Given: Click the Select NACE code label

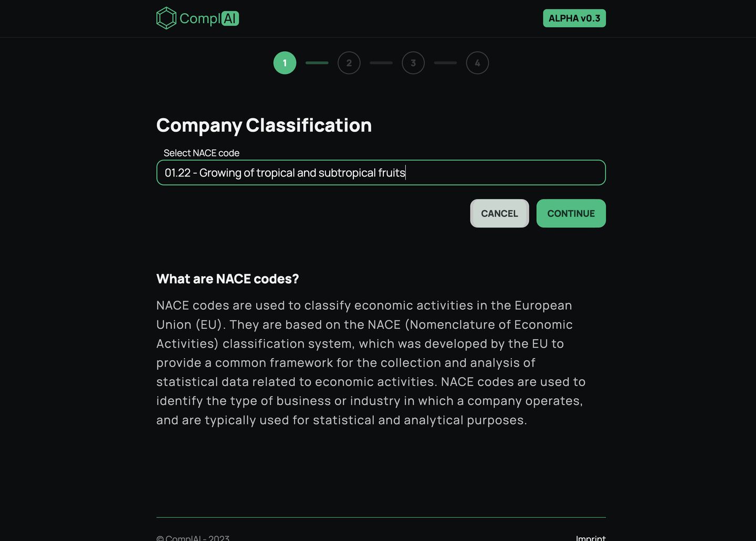Looking at the screenshot, I should pyautogui.click(x=202, y=153).
